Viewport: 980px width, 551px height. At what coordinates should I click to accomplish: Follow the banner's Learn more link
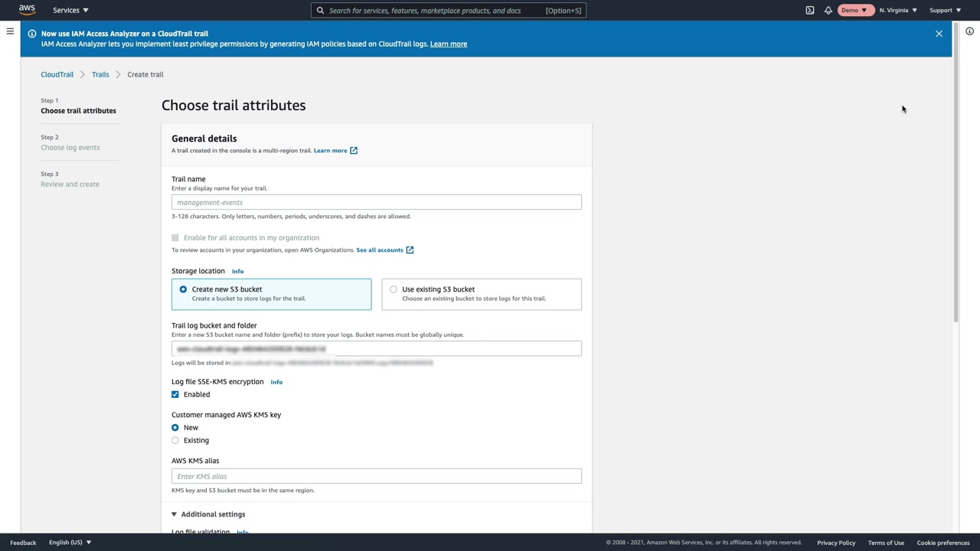pos(449,44)
